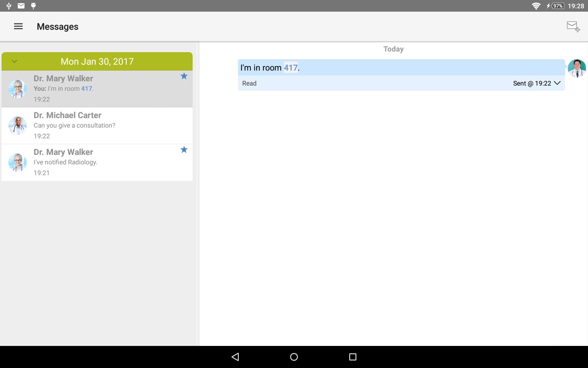This screenshot has height=368, width=588.
Task: Tap Dr. Michael Carter's profile photo
Action: click(17, 126)
